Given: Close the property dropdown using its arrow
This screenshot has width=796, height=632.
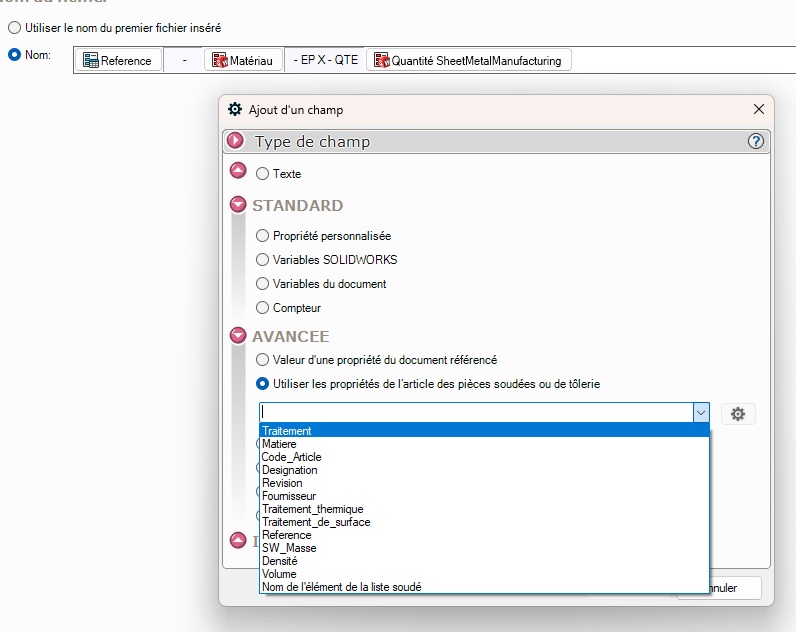Looking at the screenshot, I should click(701, 413).
